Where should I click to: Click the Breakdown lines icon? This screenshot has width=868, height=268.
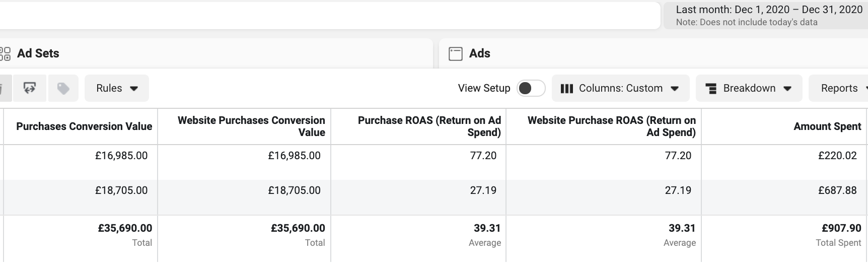point(711,89)
